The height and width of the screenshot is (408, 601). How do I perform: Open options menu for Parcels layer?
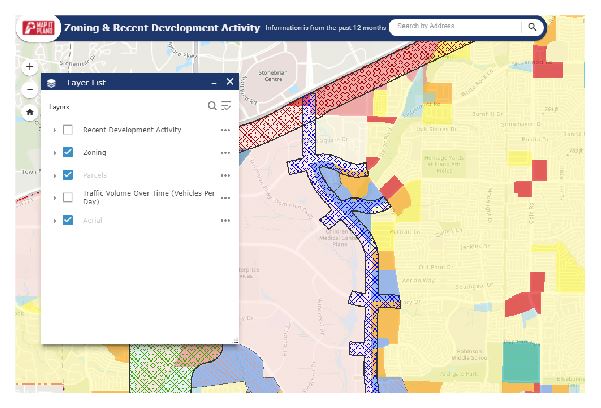click(225, 175)
